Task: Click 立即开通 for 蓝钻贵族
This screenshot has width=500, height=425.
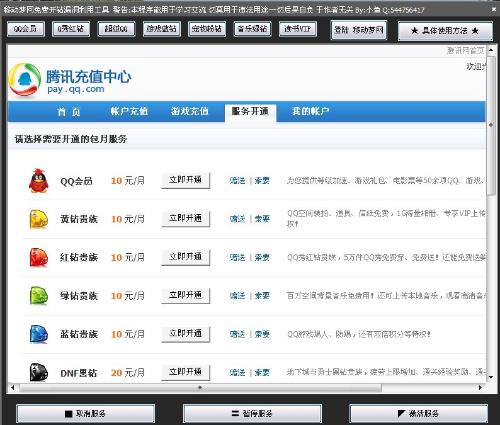Action: (x=186, y=334)
